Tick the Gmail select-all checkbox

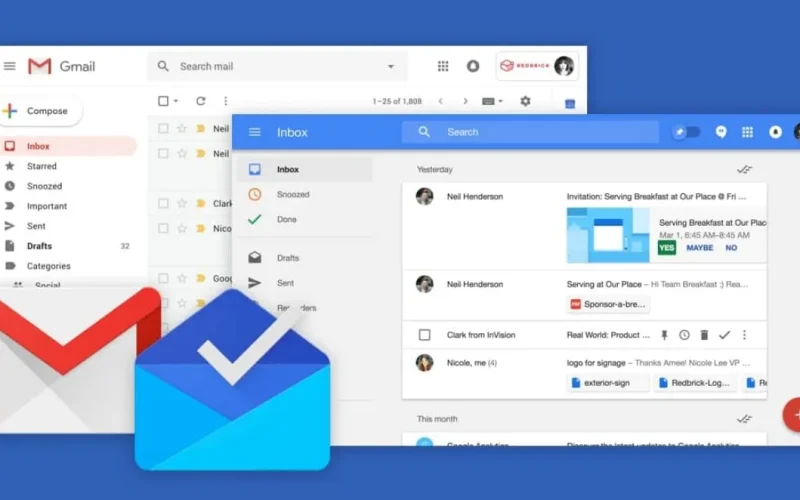click(163, 101)
